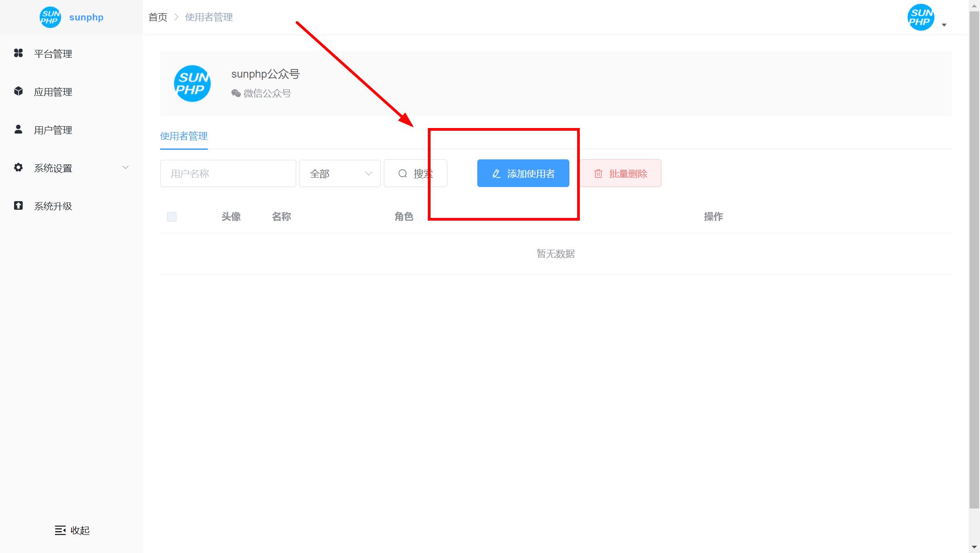
Task: Click the pencil icon on 添加使用者
Action: (496, 174)
